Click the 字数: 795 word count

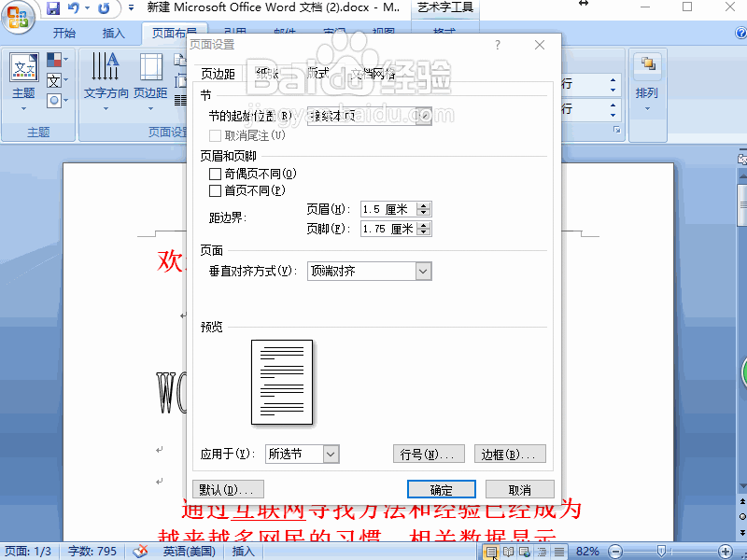pyautogui.click(x=92, y=552)
